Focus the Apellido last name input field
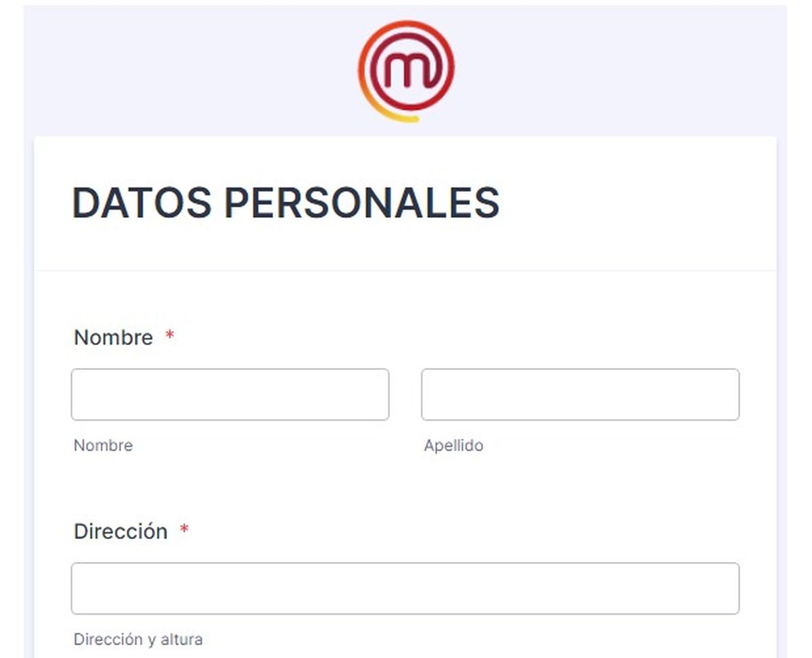The height and width of the screenshot is (658, 812). [580, 394]
